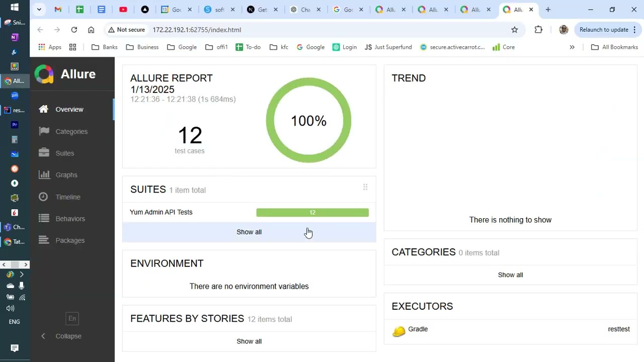
Task: Expand the hidden bookmarks overflow chevron
Action: pyautogui.click(x=572, y=47)
